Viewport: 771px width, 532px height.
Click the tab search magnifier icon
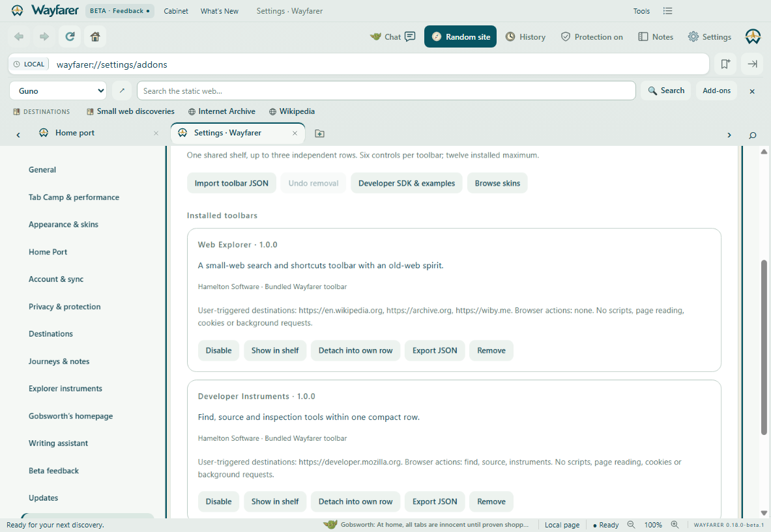(752, 135)
